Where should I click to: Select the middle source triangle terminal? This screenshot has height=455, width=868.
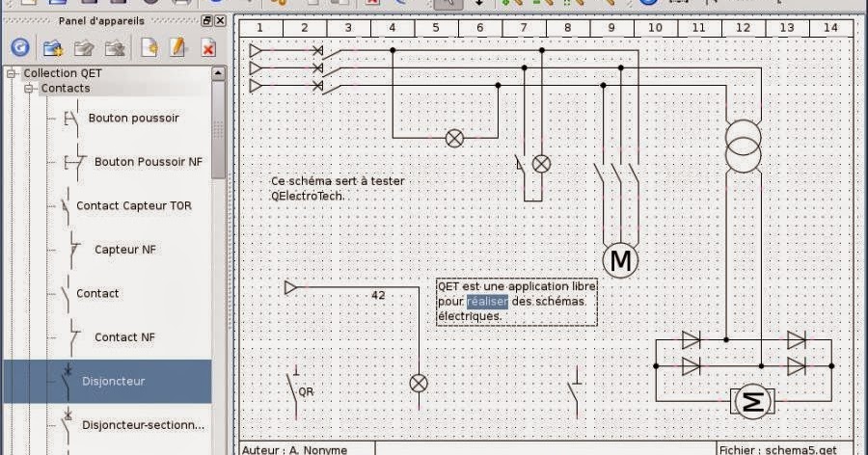[256, 68]
